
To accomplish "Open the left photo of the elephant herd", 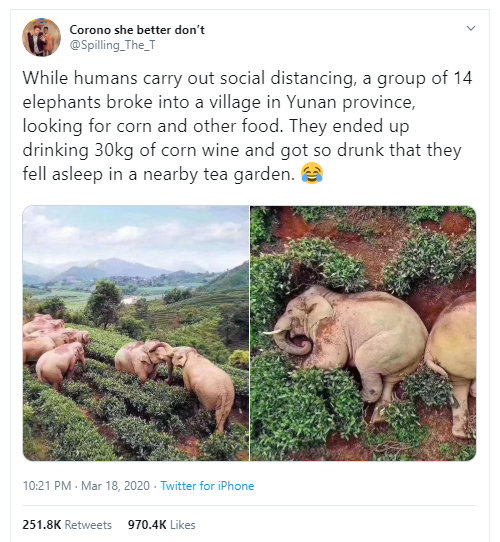I will 136,333.
